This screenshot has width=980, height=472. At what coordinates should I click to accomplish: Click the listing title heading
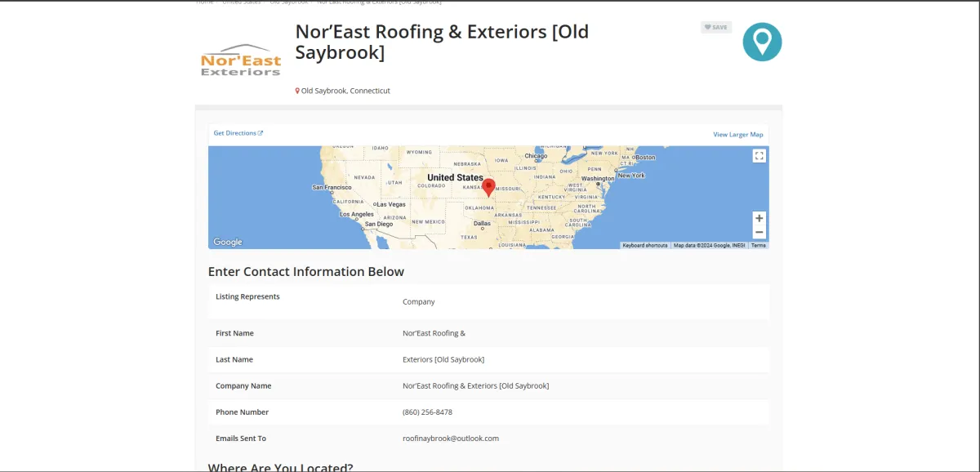coord(442,42)
